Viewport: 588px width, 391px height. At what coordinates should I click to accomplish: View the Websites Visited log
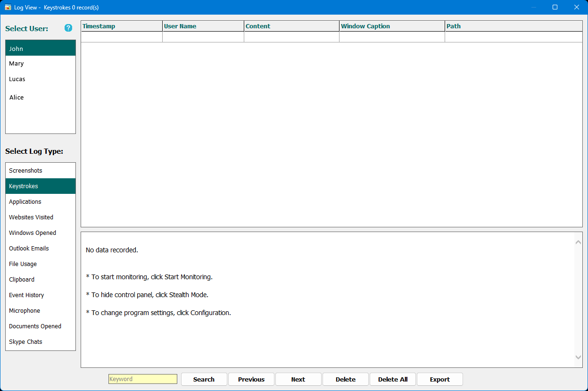coord(41,217)
